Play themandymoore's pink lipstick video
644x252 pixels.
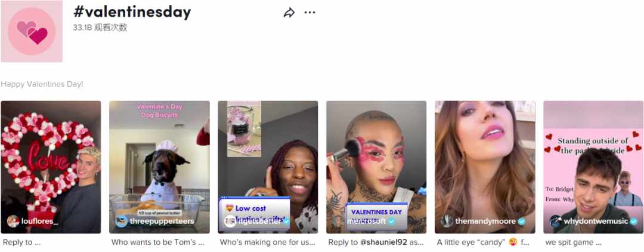coord(485,167)
